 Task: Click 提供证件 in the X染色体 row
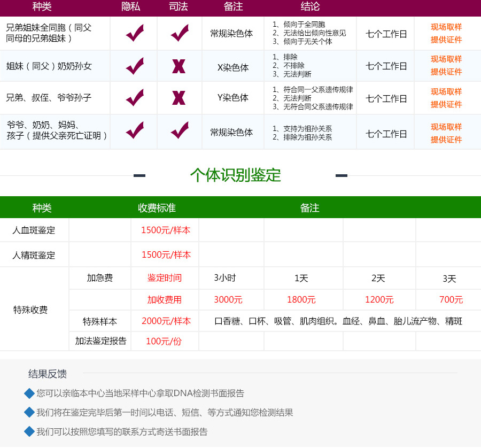(446, 72)
